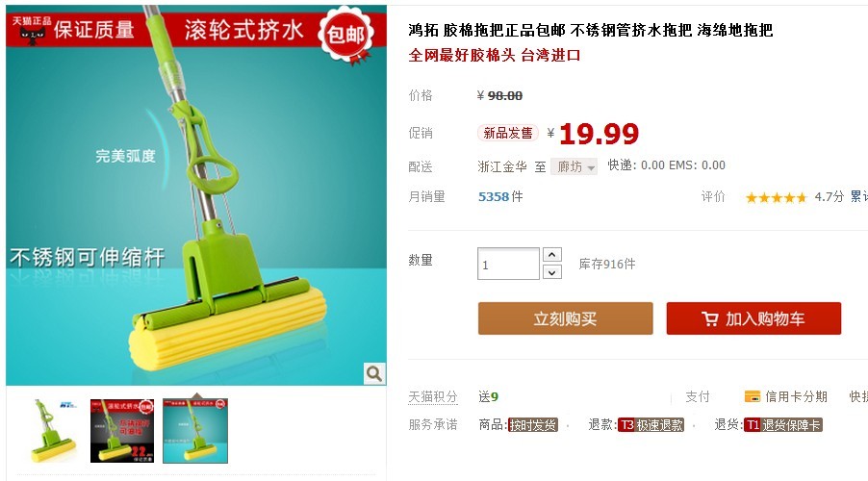The image size is (868, 481).
Task: Click the 新品发售 promotion tag
Action: pos(508,133)
